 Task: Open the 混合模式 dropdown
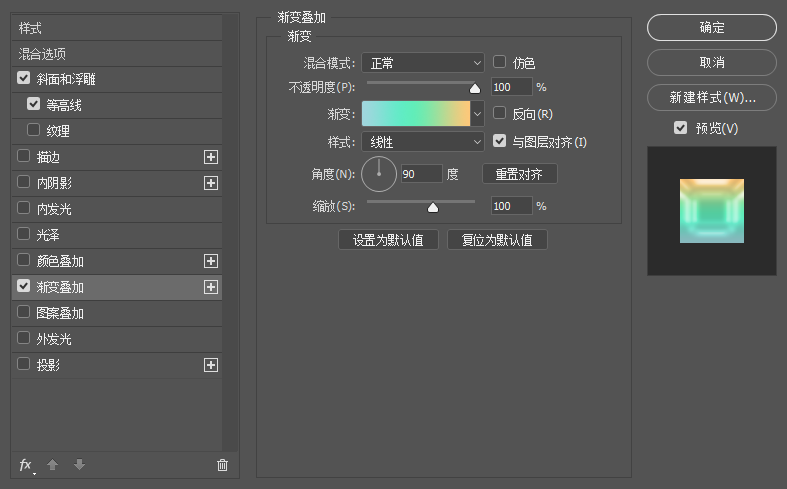tap(423, 63)
